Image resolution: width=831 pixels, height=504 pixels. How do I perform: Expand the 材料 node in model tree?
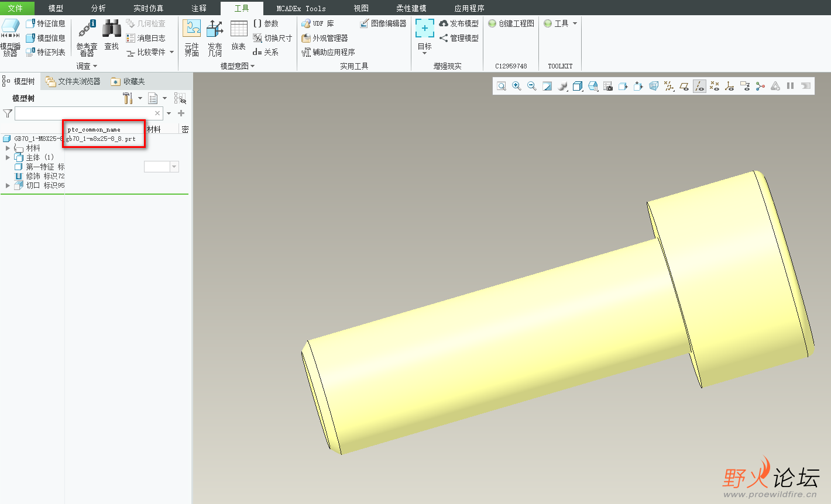coord(8,149)
